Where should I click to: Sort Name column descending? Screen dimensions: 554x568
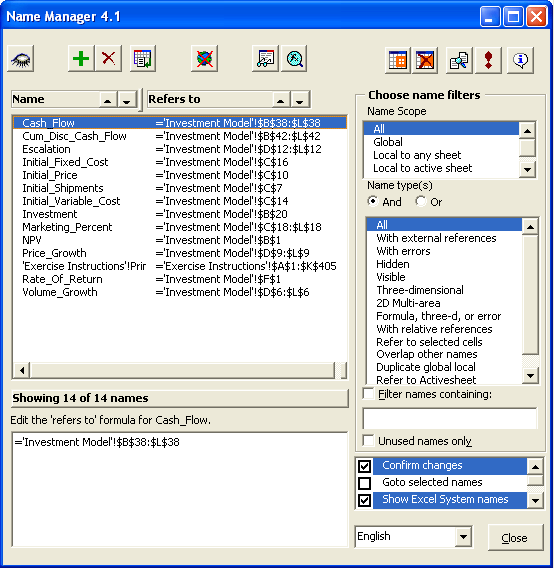coord(126,100)
